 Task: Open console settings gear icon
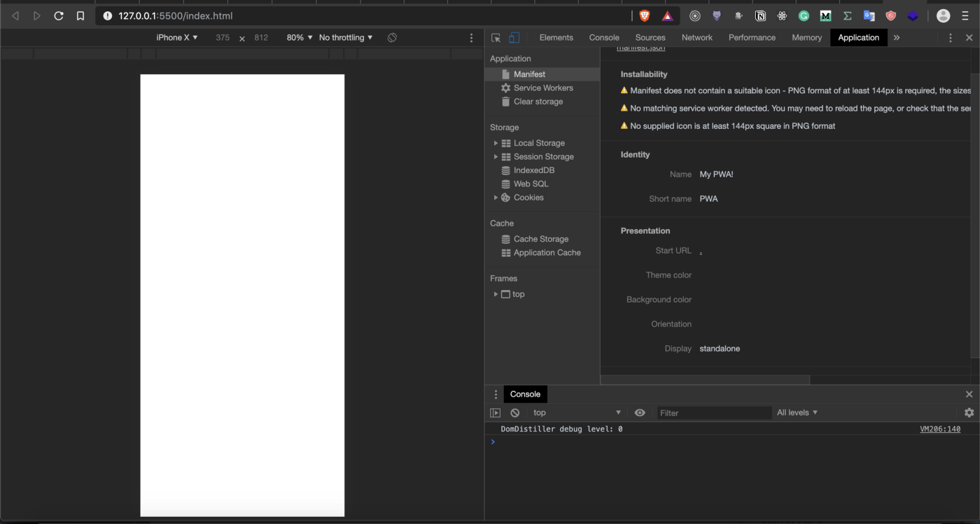pyautogui.click(x=969, y=413)
